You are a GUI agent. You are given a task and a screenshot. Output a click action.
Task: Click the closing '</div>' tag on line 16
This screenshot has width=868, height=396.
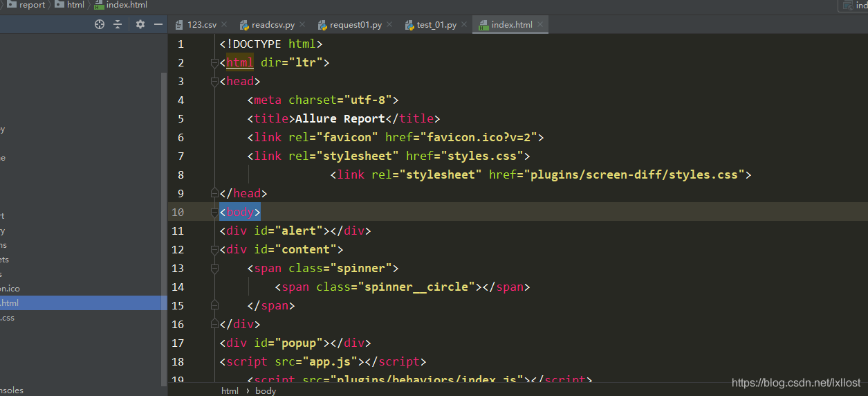[240, 324]
